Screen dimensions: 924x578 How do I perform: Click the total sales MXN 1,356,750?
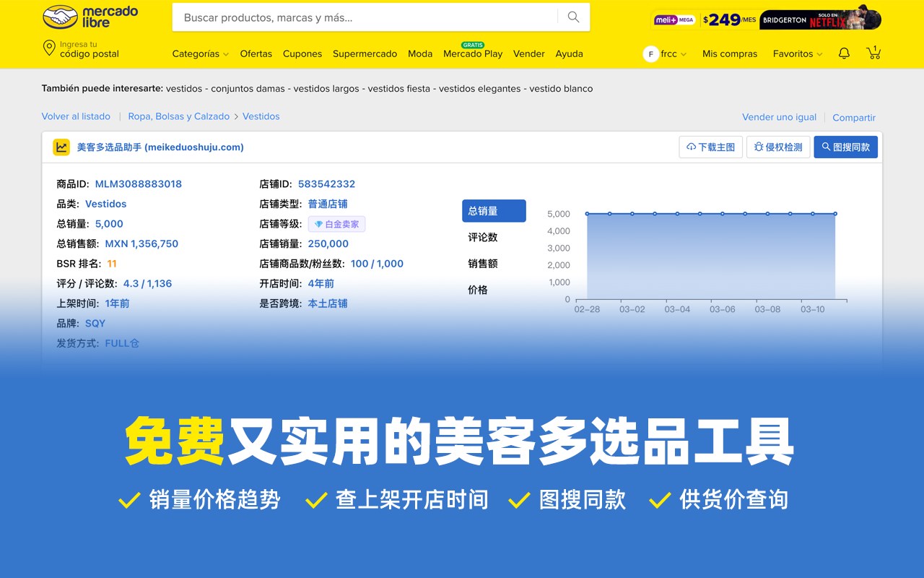click(141, 244)
